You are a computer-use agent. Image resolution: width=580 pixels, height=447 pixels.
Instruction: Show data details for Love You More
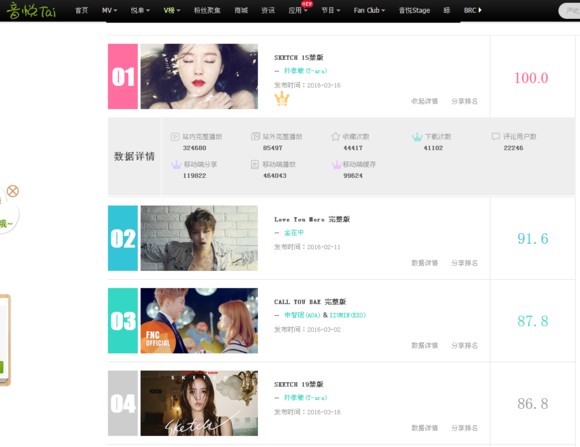click(x=425, y=263)
